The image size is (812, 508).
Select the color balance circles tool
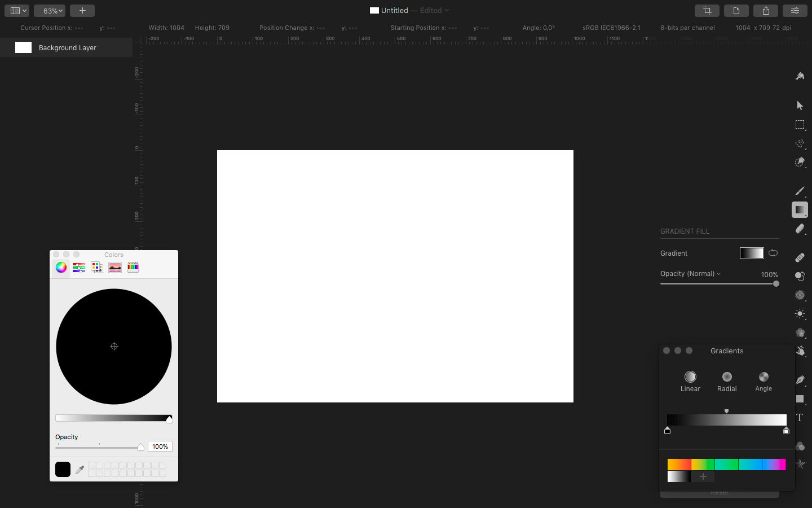coord(800,333)
